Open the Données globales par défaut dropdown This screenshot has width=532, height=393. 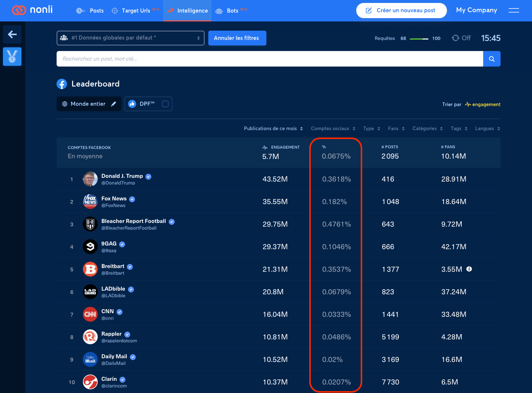click(x=131, y=38)
